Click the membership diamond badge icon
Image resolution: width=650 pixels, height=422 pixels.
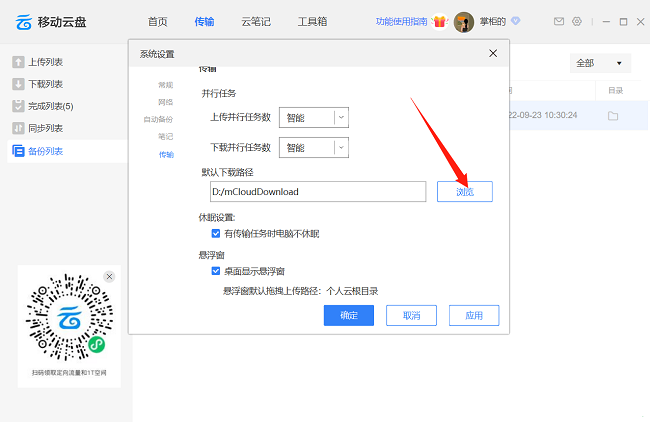click(x=515, y=21)
